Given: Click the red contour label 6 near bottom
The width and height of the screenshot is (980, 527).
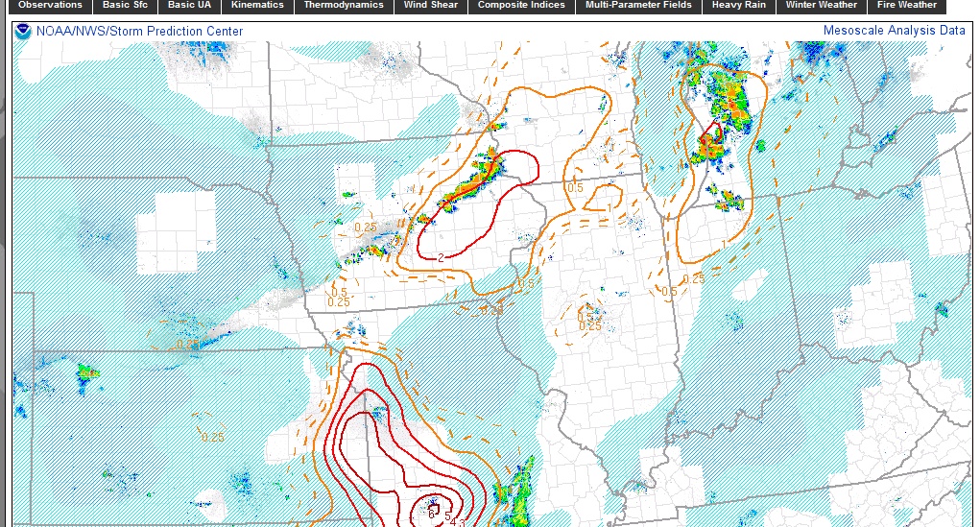Looking at the screenshot, I should click(431, 514).
